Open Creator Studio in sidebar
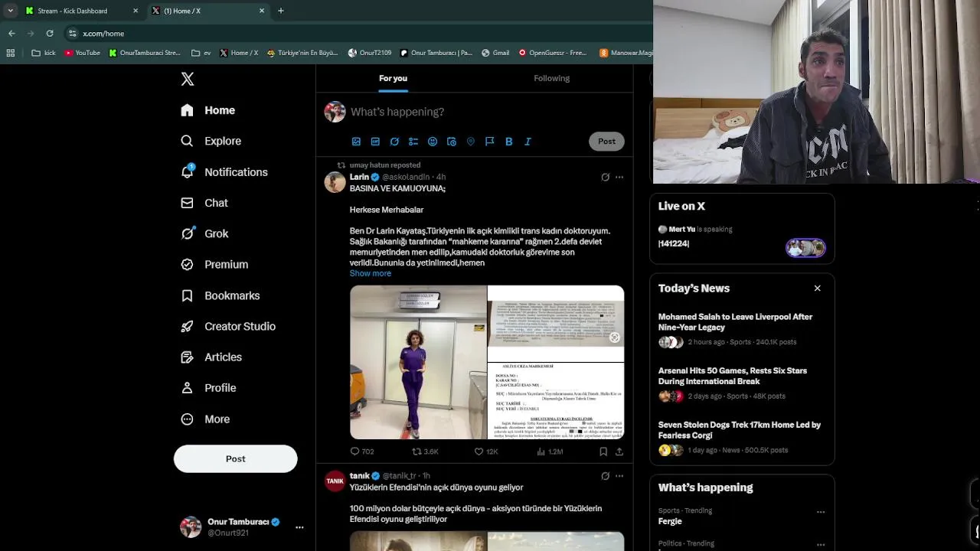The height and width of the screenshot is (551, 980). point(228,326)
